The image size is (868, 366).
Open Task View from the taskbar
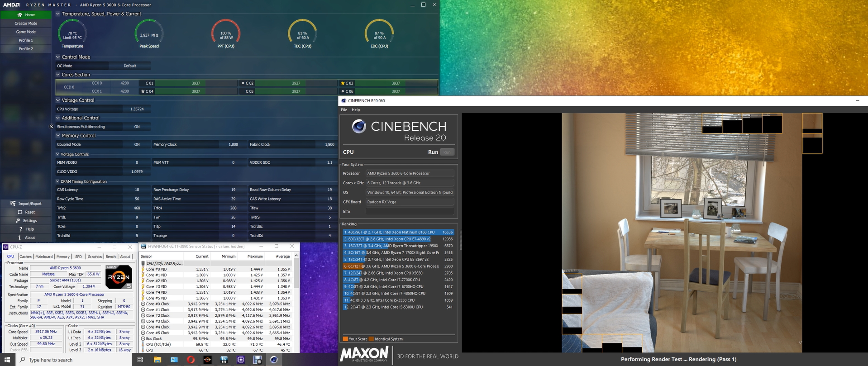[140, 360]
